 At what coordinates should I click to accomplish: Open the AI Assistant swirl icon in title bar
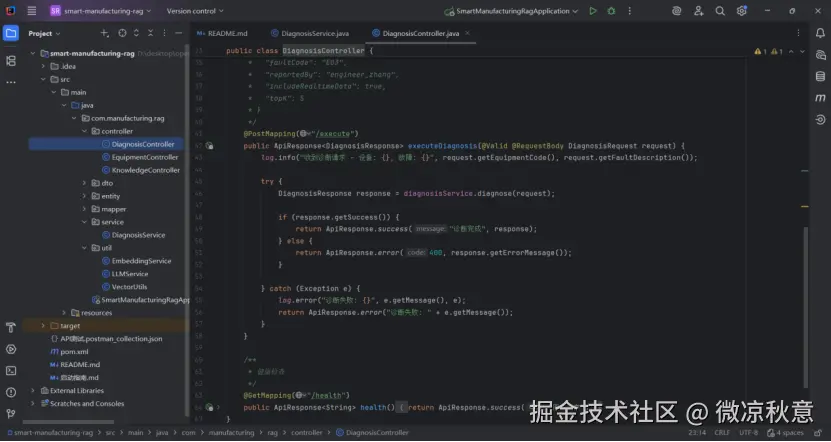676,11
